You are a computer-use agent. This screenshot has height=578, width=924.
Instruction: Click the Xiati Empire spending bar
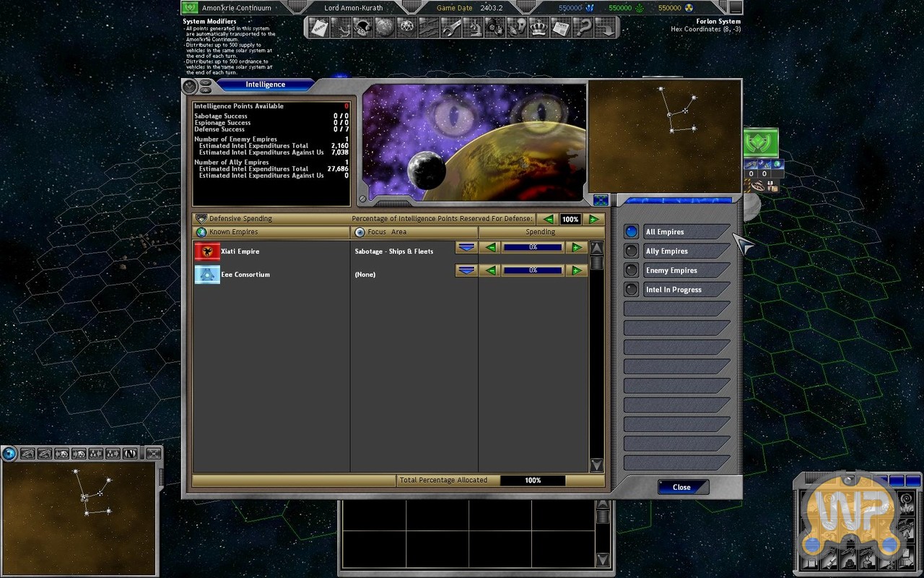[x=533, y=248]
